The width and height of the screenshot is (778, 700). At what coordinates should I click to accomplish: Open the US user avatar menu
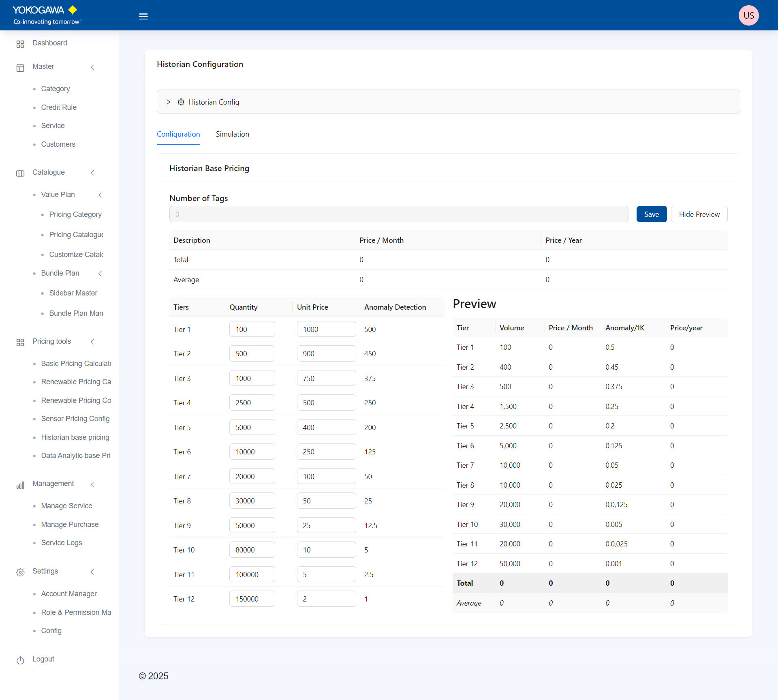[748, 15]
